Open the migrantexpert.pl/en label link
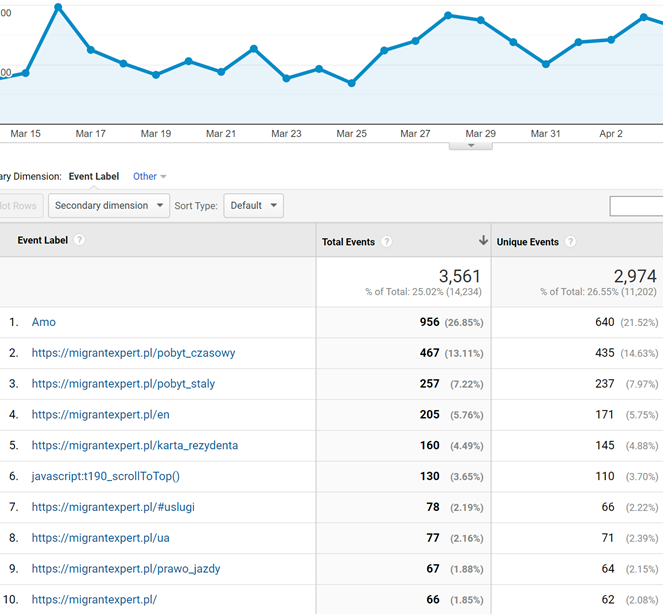Viewport: 663px width, 614px height. coord(101,415)
